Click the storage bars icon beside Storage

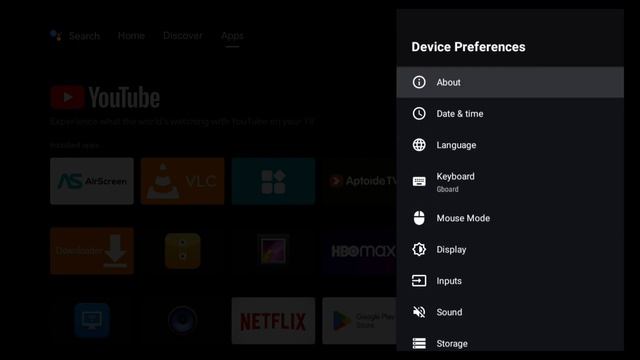point(419,343)
